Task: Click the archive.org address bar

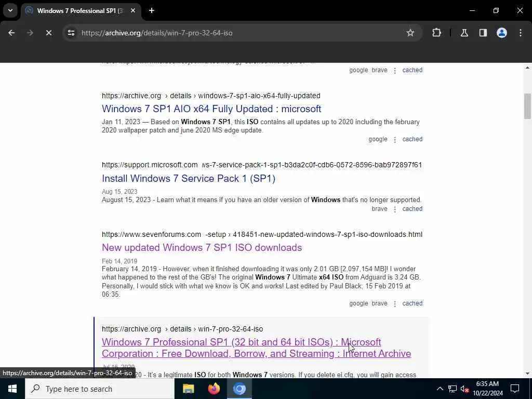Action: 243,33
